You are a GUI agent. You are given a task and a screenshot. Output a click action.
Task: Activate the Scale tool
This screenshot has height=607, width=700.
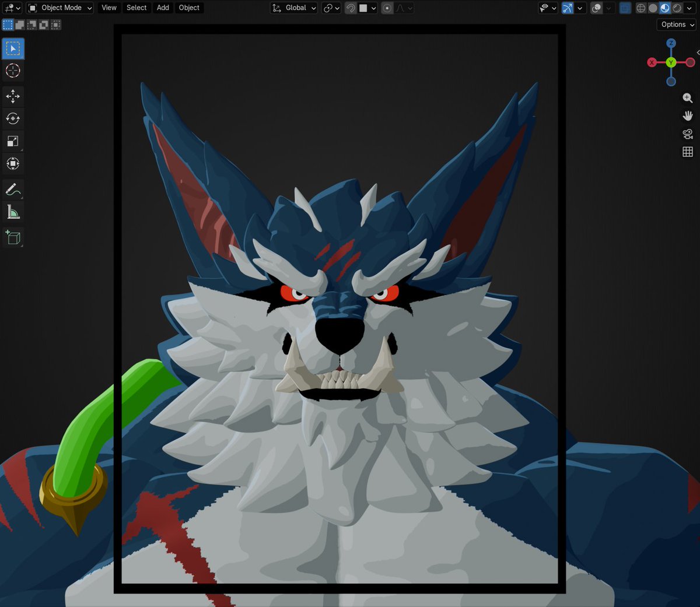click(x=13, y=141)
